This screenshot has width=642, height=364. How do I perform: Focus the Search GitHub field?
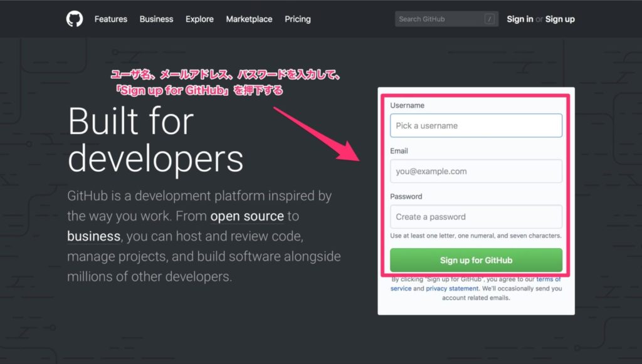(446, 19)
